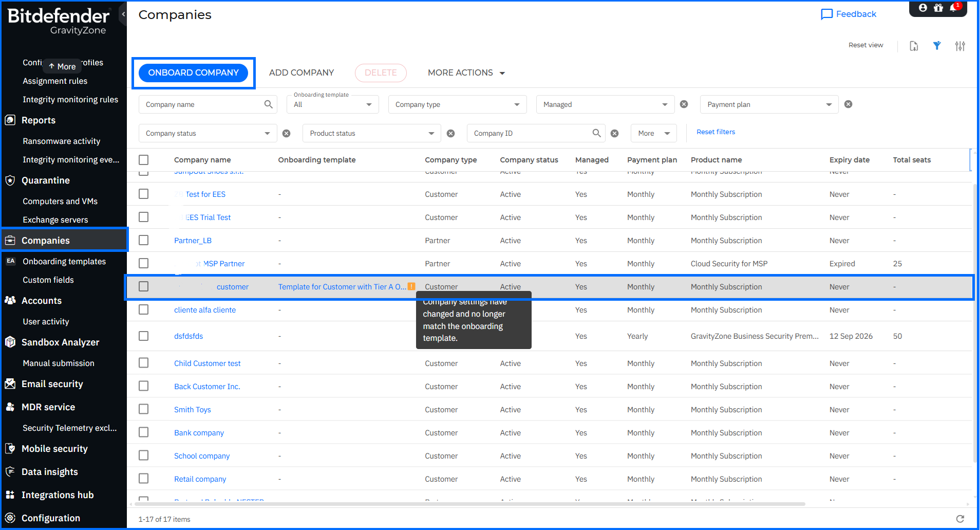Check the MSP Partner row checkbox
Image resolution: width=980 pixels, height=530 pixels.
pos(144,264)
